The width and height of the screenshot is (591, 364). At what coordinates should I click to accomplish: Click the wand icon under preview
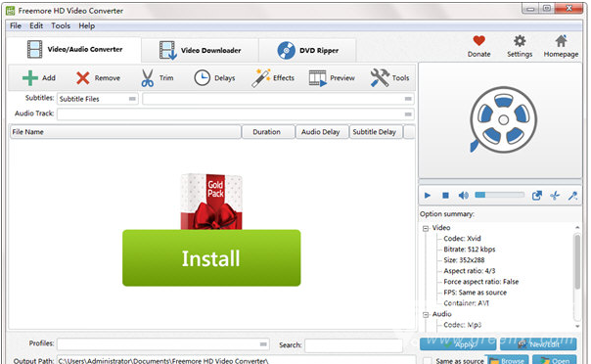click(573, 195)
